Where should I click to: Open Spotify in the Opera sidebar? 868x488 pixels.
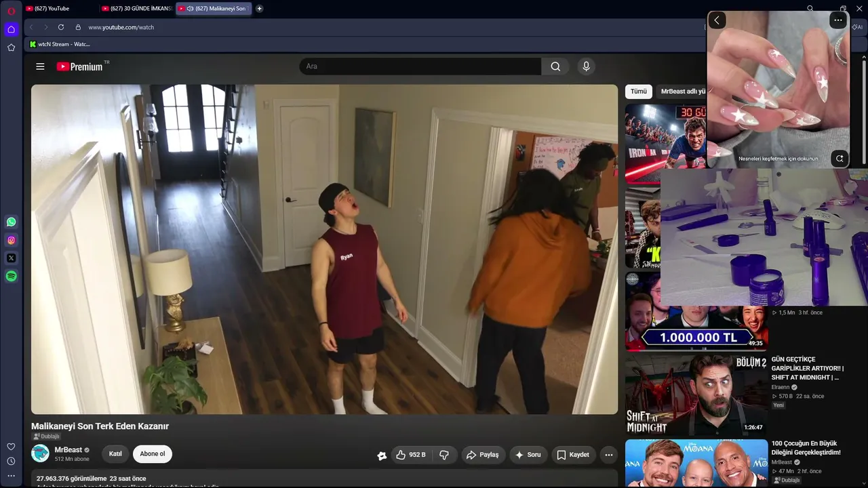pos(11,276)
